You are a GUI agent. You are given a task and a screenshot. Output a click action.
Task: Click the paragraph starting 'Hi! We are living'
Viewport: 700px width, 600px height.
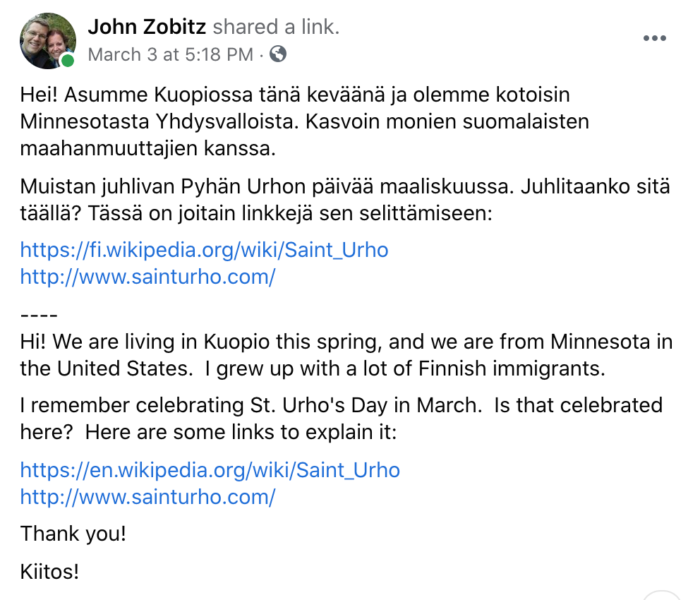click(346, 355)
